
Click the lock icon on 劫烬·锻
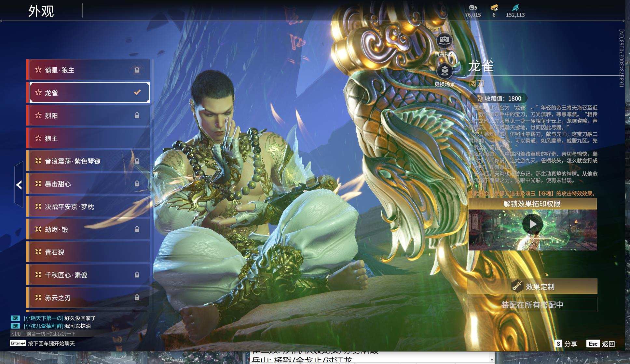pyautogui.click(x=137, y=229)
